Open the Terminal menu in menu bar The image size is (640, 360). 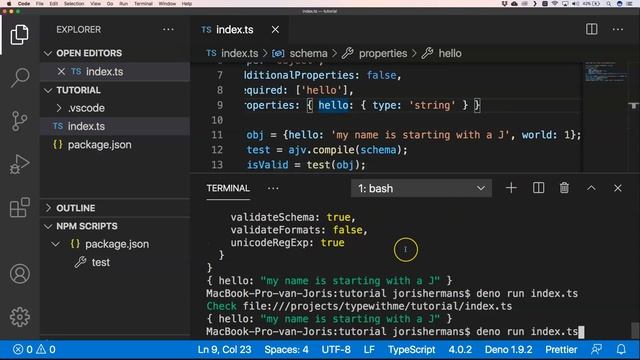pyautogui.click(x=143, y=4)
